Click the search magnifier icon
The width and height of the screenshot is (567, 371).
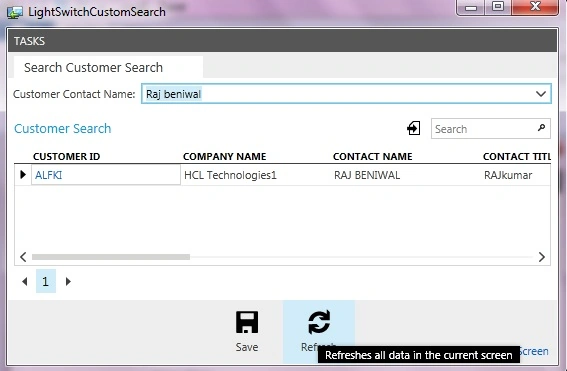click(541, 128)
